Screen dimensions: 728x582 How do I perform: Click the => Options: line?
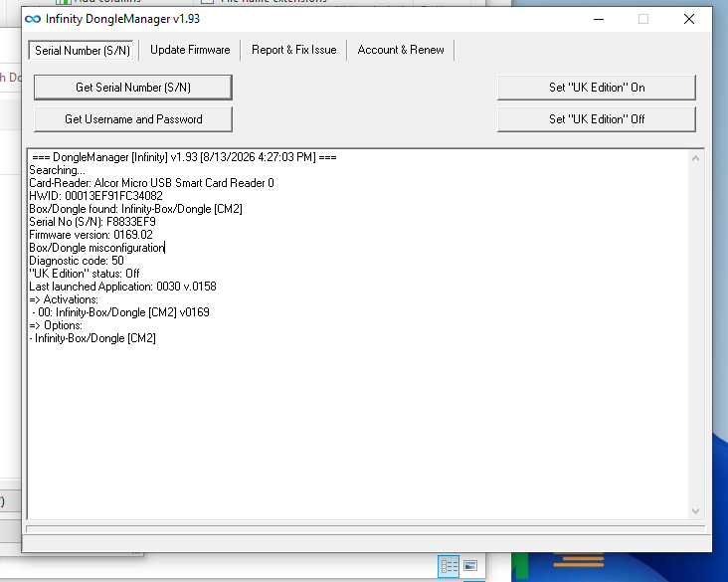(x=56, y=326)
